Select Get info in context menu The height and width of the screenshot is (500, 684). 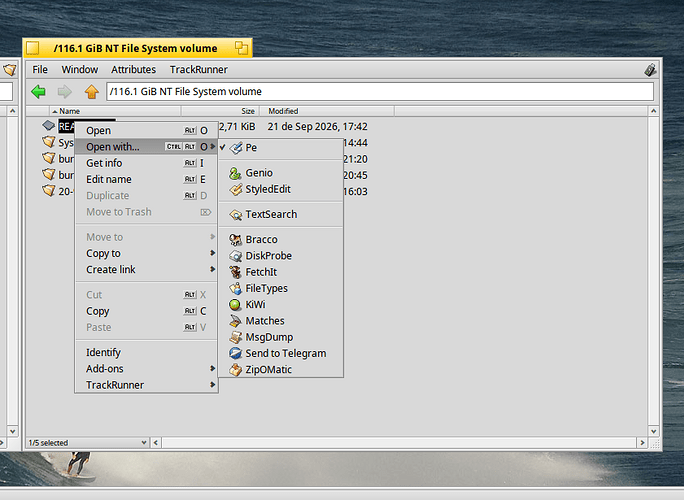click(x=146, y=163)
